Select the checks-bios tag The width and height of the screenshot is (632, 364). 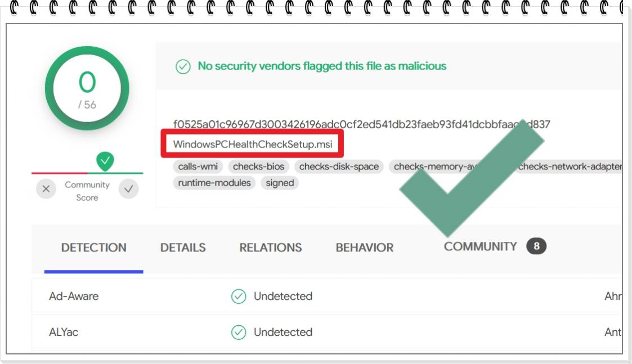pos(258,167)
